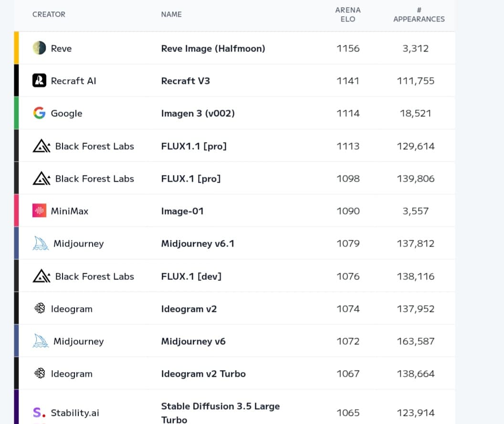Click the Reve half-moon logo
The width and height of the screenshot is (504, 424).
tap(39, 48)
